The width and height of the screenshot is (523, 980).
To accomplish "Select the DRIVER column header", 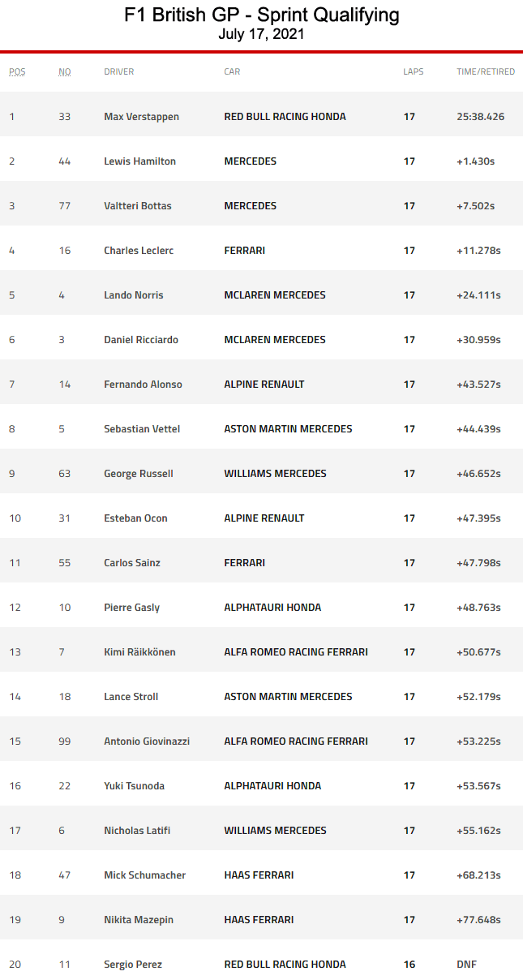I will pyautogui.click(x=119, y=71).
